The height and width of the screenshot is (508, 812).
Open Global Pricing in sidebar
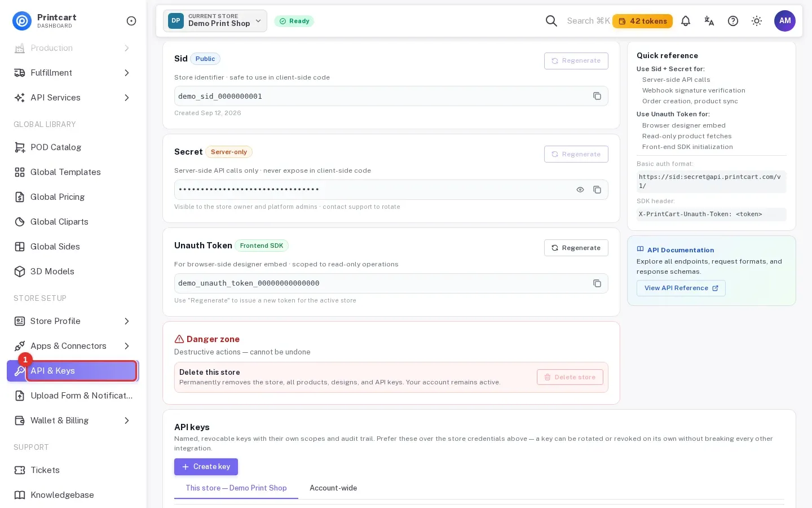click(72, 197)
